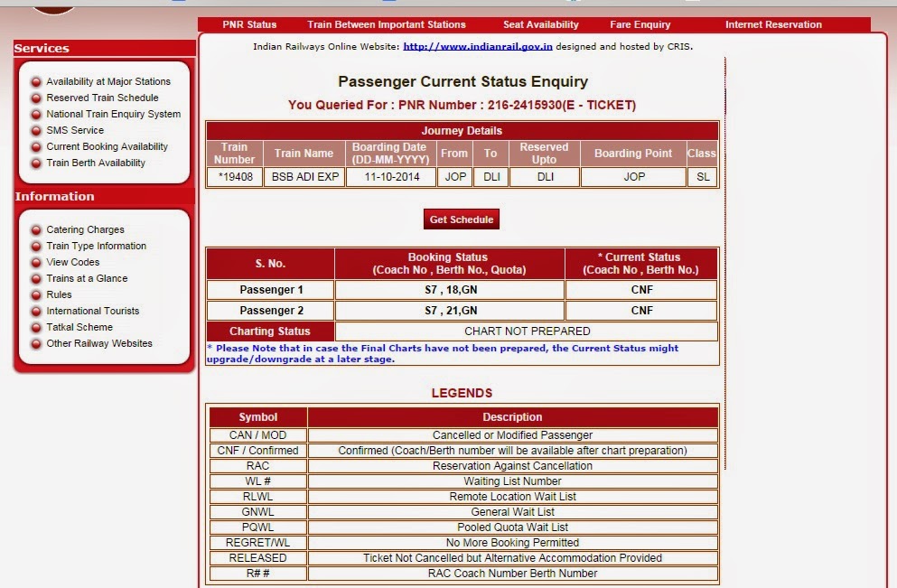Open the Fare Enquiry tab
Viewport: 897px width, 588px height.
coord(640,24)
